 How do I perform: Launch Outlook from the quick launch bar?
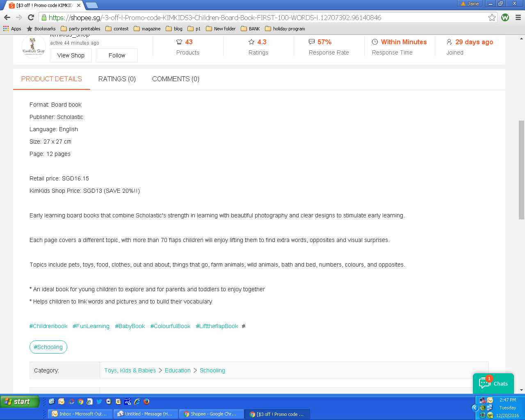[x=62, y=402]
